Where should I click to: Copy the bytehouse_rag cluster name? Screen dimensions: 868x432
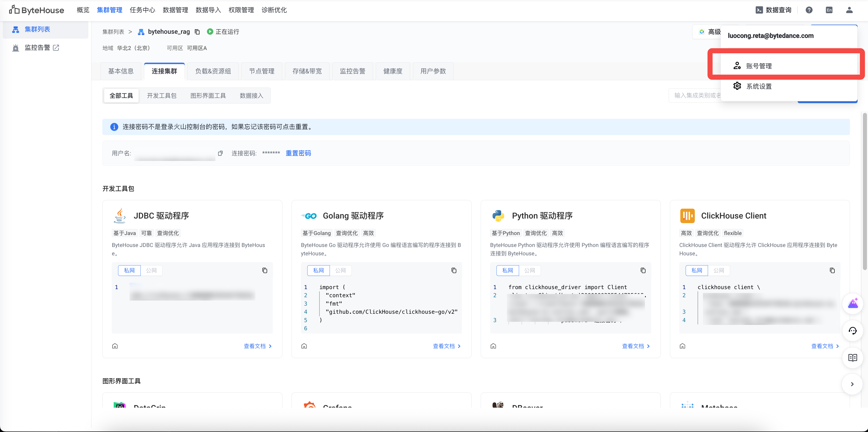(198, 32)
